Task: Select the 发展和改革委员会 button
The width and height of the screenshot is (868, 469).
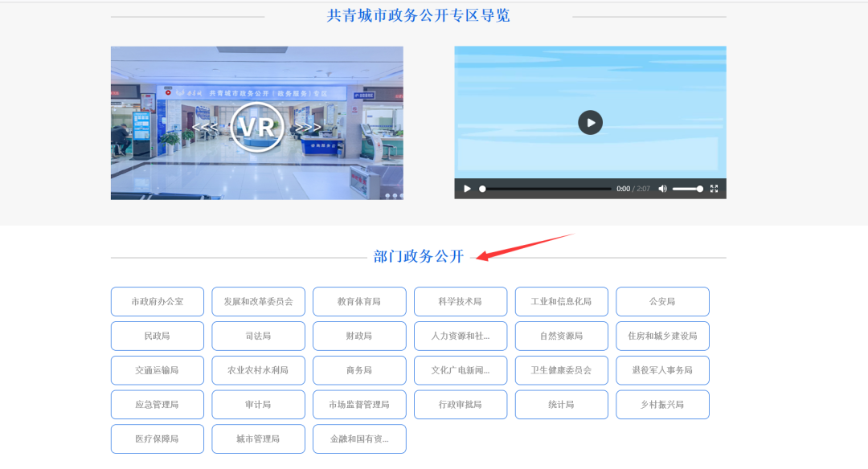Action: click(258, 302)
